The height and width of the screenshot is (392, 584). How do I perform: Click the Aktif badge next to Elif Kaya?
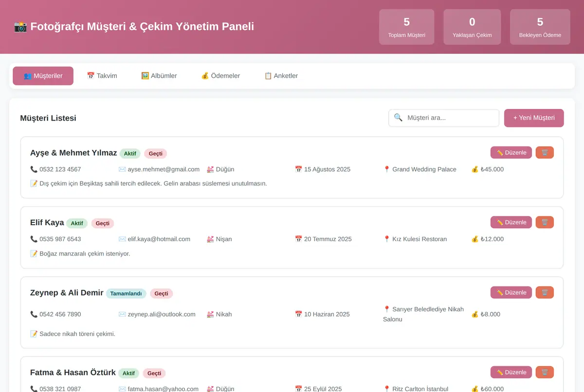point(77,223)
